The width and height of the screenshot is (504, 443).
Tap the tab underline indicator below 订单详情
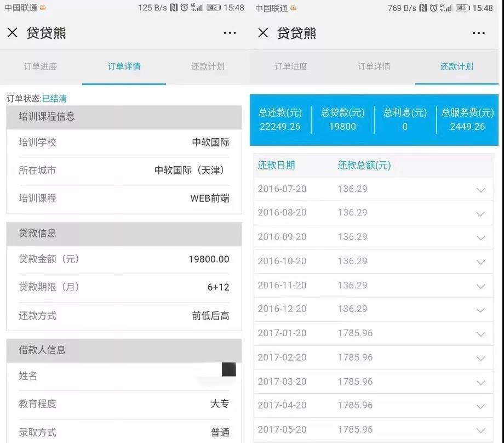coord(124,83)
